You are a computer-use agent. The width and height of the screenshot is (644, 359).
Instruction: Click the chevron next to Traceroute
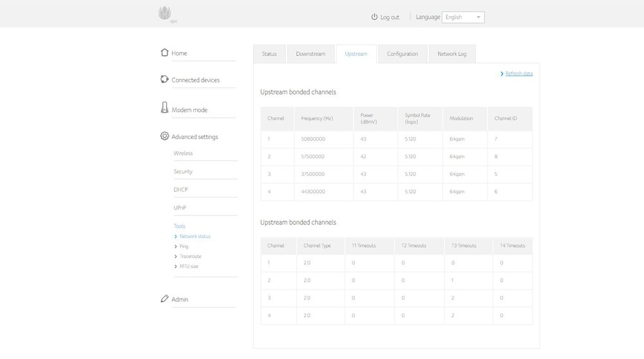click(x=176, y=257)
